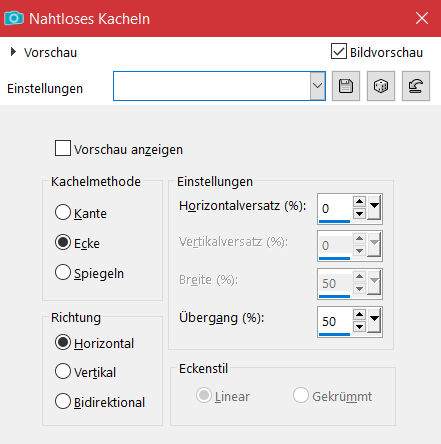
Task: Select the Ecke tiling method
Action: coord(63,242)
